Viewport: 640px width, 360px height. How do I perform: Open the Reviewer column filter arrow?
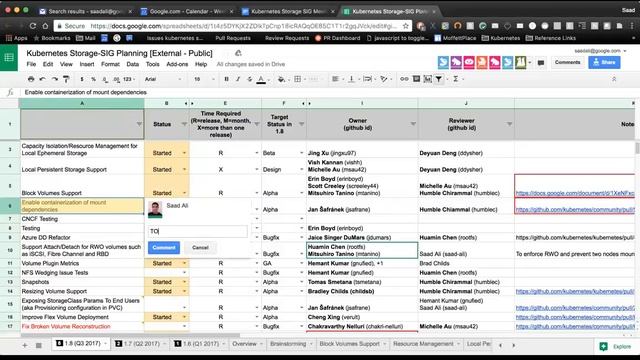point(509,124)
